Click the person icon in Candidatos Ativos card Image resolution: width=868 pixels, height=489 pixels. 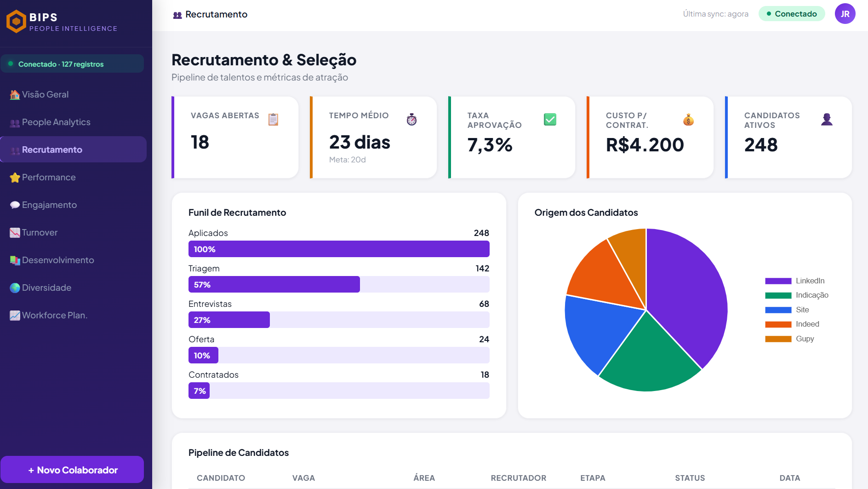point(827,120)
